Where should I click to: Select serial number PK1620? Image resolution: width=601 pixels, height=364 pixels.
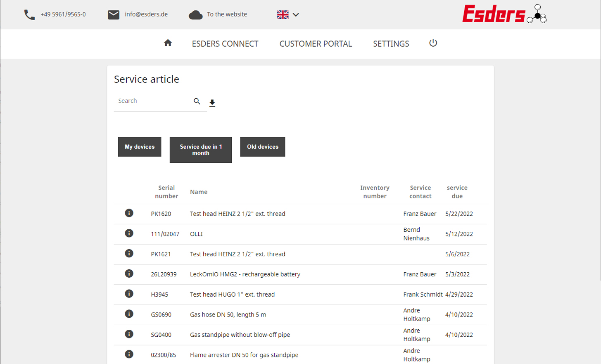[161, 214]
